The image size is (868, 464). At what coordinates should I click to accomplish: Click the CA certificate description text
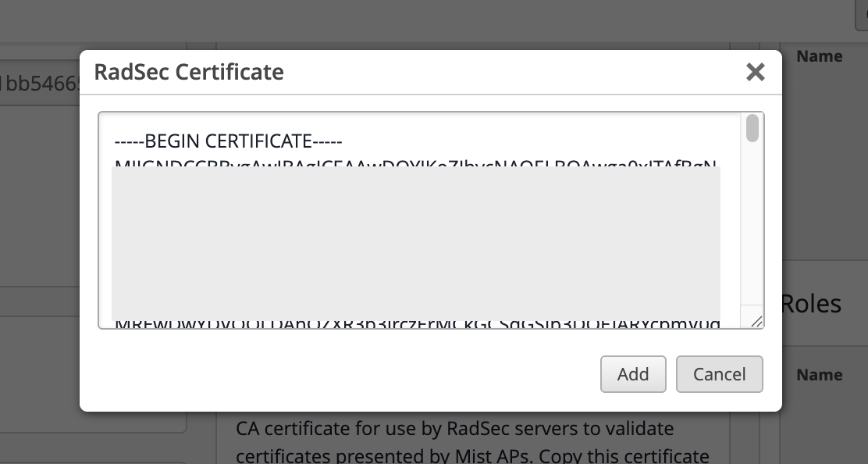coord(472,442)
